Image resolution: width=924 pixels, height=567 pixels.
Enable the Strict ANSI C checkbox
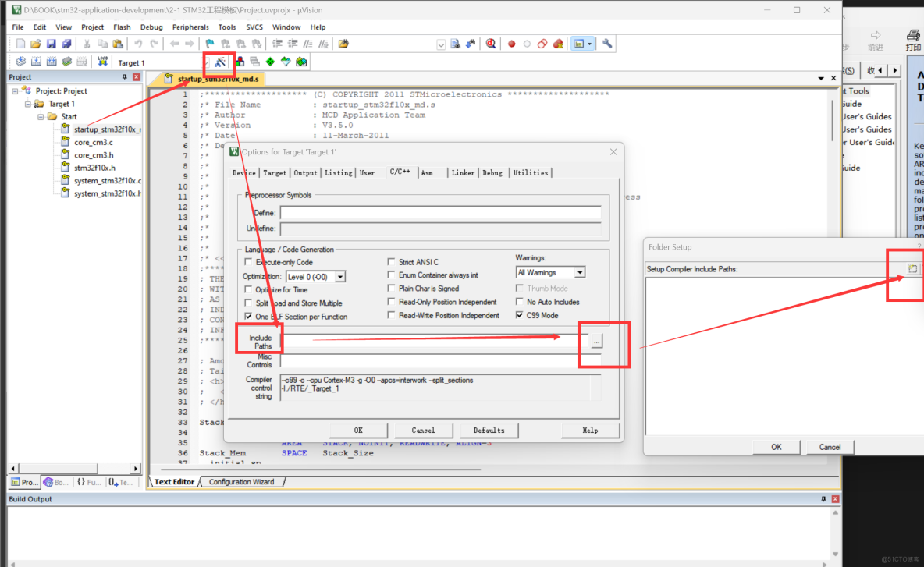tap(392, 262)
